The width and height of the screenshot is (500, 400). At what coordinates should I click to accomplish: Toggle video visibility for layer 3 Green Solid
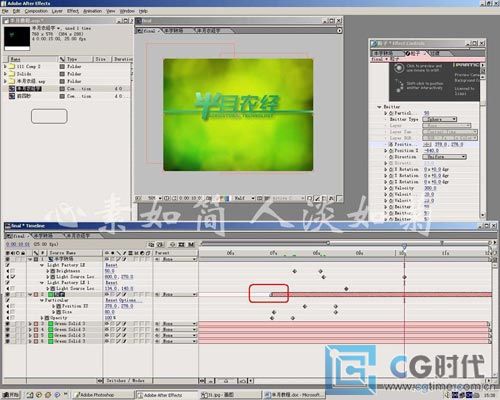click(x=7, y=324)
